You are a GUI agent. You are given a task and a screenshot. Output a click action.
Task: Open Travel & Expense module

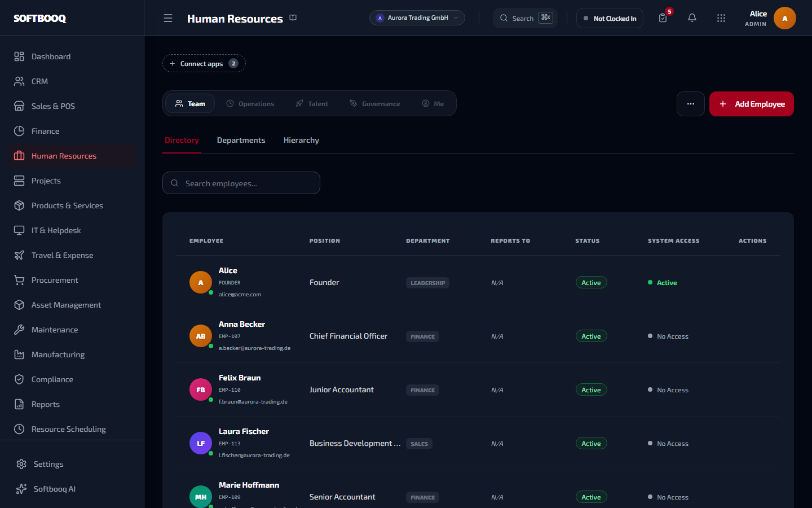coord(72,255)
